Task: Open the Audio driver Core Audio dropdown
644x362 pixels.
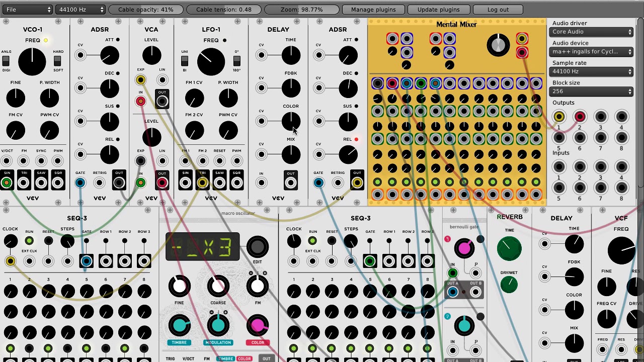Action: coord(592,32)
